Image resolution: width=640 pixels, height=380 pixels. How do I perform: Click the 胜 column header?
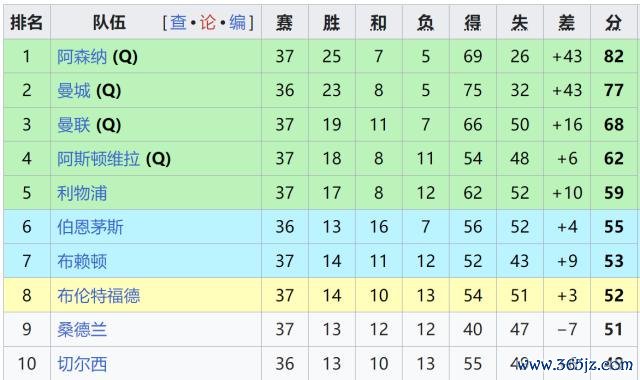pyautogui.click(x=331, y=22)
